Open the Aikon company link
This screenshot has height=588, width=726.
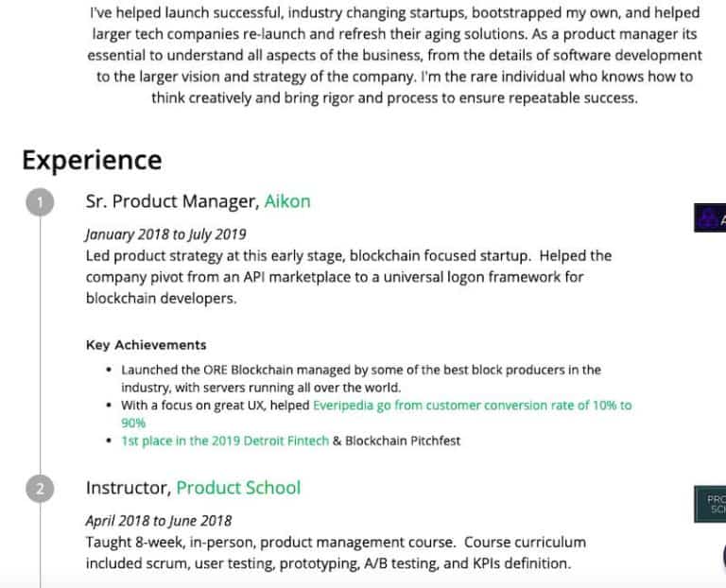tap(286, 201)
